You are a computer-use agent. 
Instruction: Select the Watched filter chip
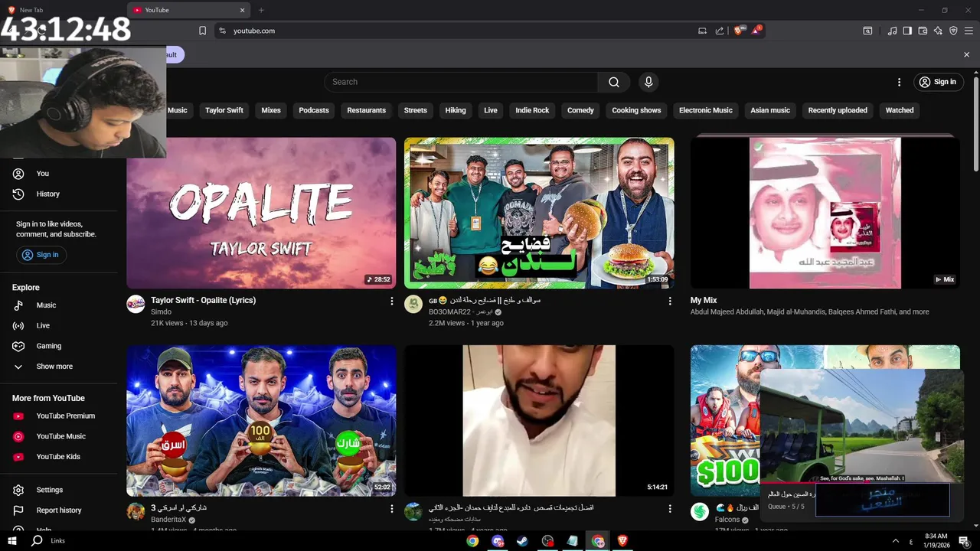[x=900, y=110]
